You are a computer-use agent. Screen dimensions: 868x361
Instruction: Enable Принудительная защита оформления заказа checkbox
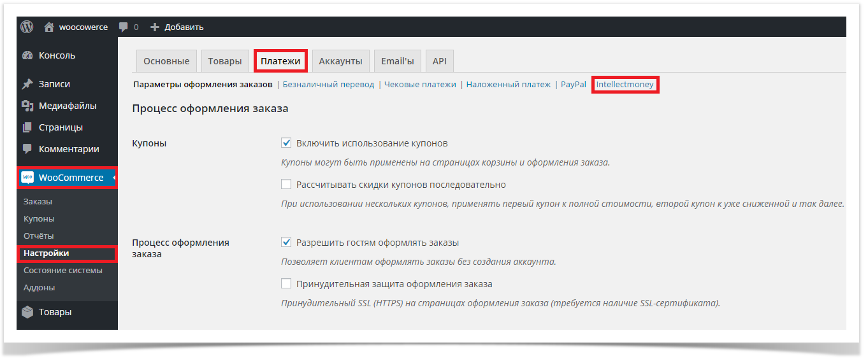coord(286,284)
